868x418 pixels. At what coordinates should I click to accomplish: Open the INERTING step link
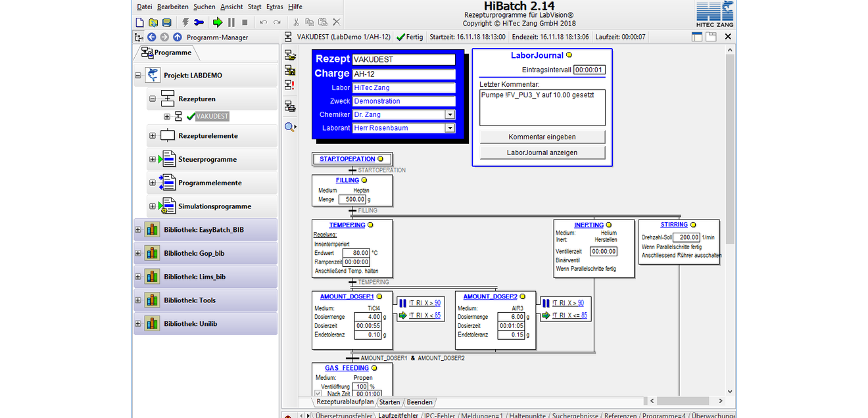pyautogui.click(x=589, y=225)
